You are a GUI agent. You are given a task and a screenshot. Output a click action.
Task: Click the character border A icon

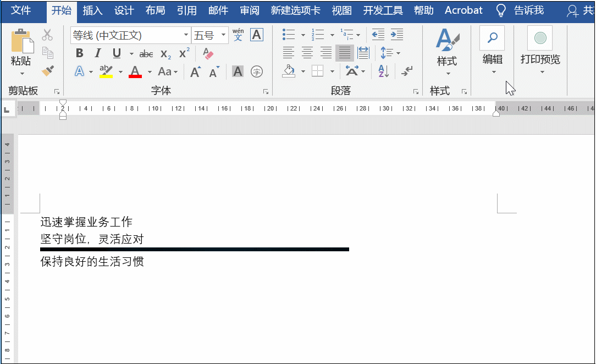coord(257,35)
